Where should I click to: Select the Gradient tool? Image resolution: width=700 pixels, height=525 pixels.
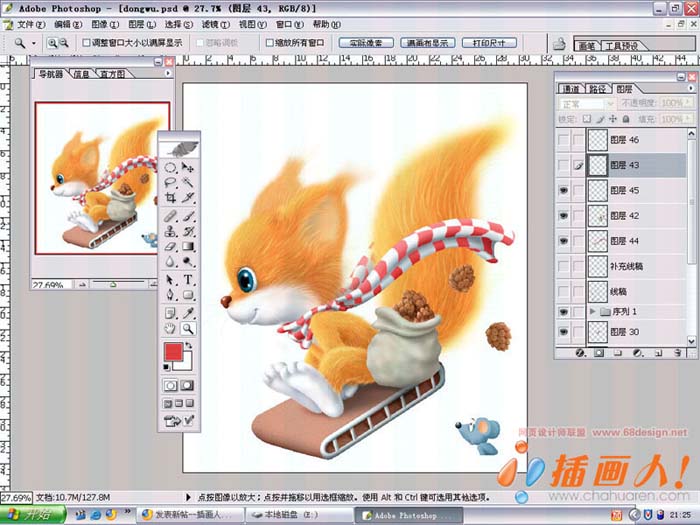188,246
